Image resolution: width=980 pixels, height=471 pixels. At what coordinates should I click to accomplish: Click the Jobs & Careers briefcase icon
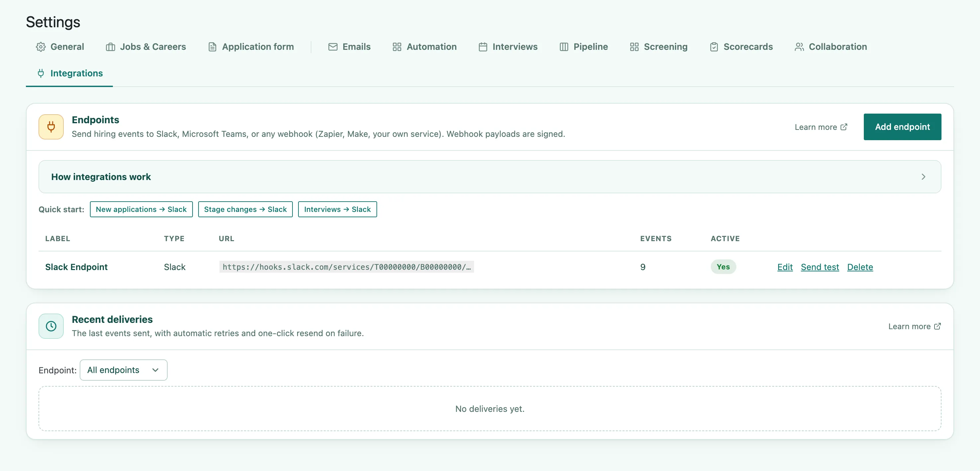tap(110, 47)
